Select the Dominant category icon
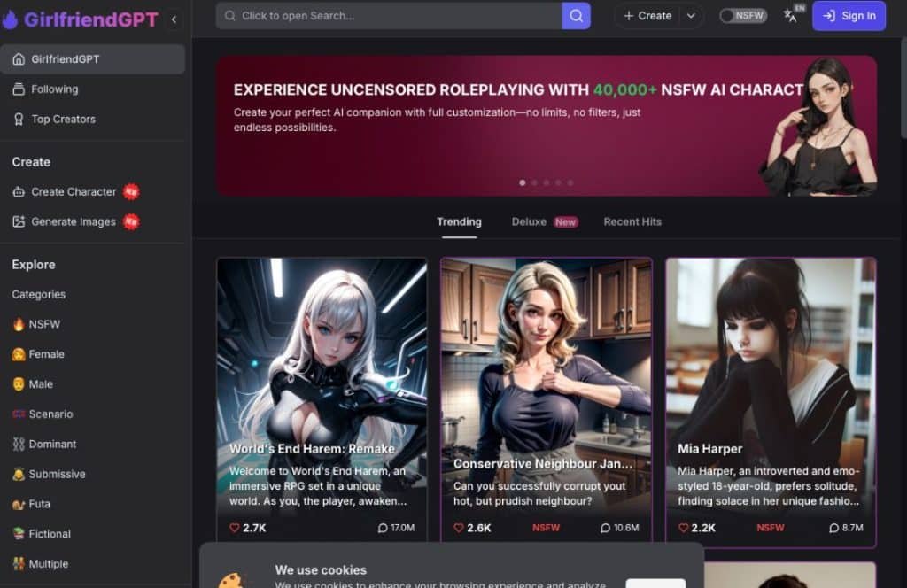 (x=19, y=444)
